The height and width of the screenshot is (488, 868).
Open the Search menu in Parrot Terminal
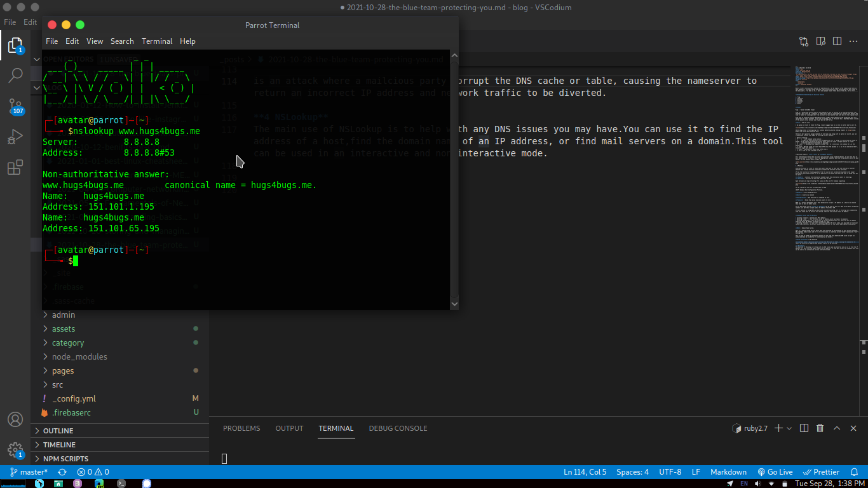tap(122, 41)
